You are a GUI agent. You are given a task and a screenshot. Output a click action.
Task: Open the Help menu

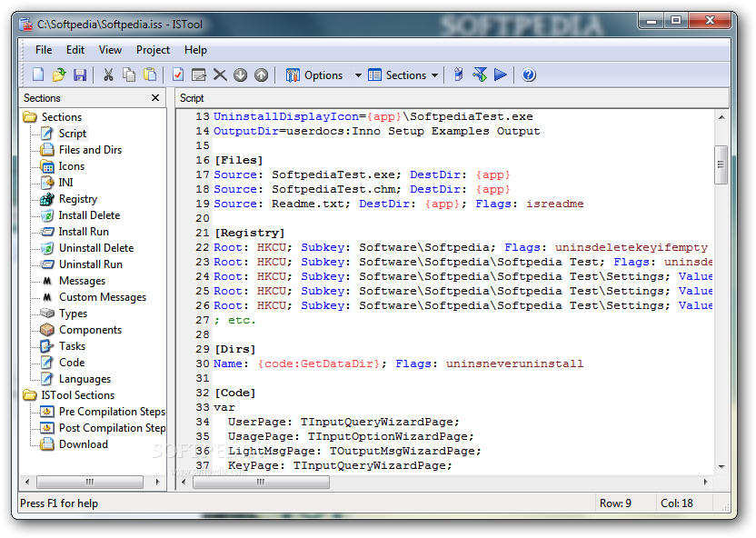tap(195, 50)
